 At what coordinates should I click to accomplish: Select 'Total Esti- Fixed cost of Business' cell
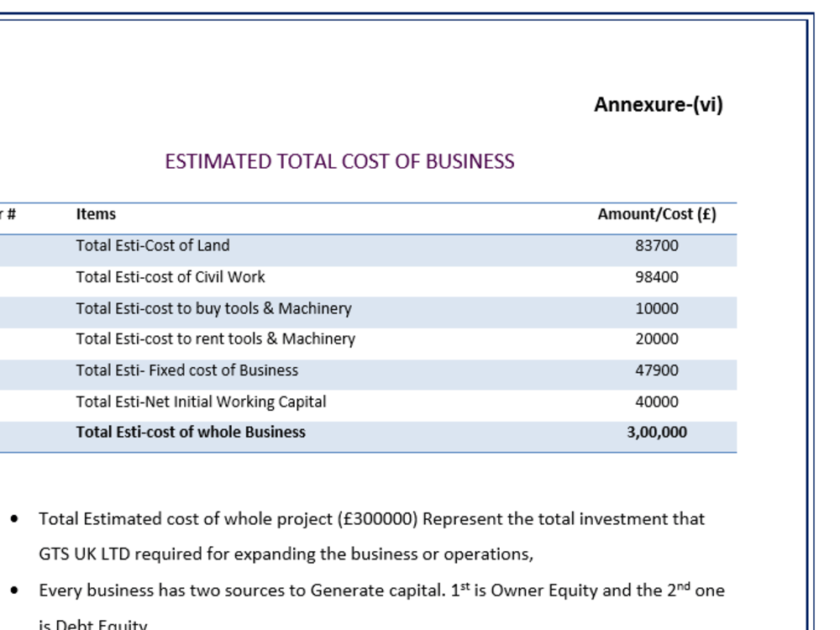[187, 370]
